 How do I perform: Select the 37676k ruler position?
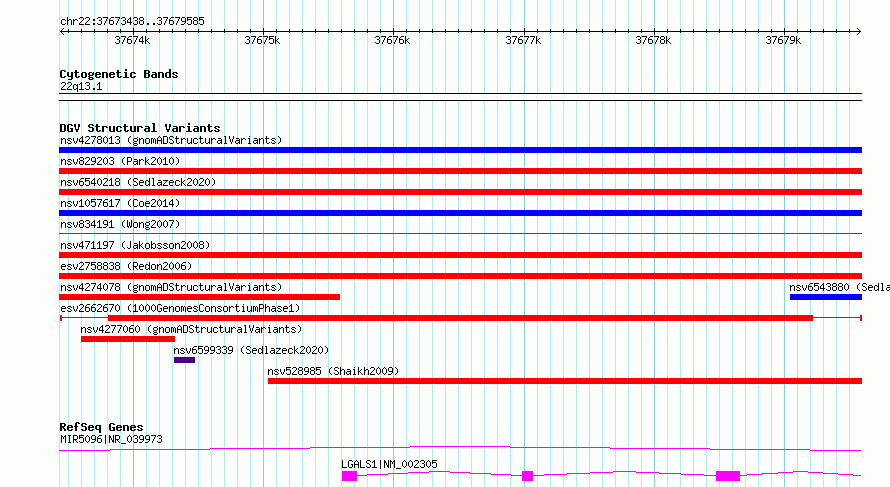(392, 40)
